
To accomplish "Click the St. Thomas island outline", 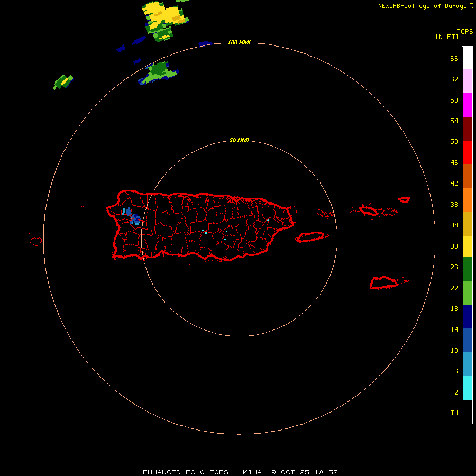I will click(x=369, y=211).
